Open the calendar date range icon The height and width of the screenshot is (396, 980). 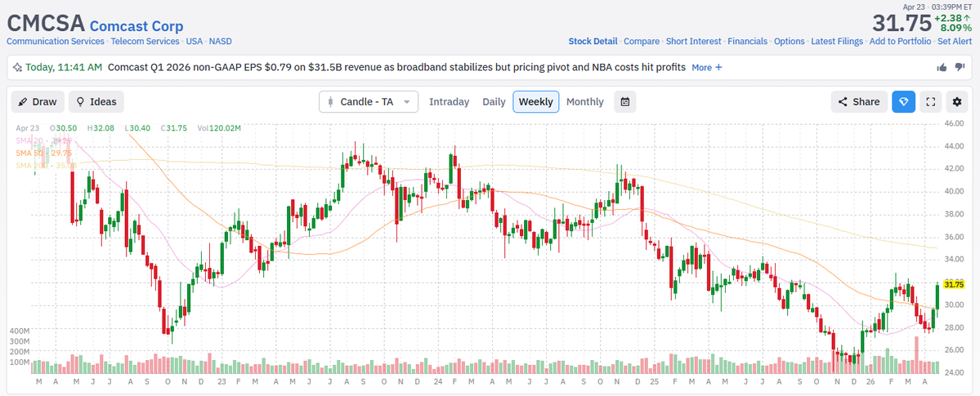click(x=625, y=102)
